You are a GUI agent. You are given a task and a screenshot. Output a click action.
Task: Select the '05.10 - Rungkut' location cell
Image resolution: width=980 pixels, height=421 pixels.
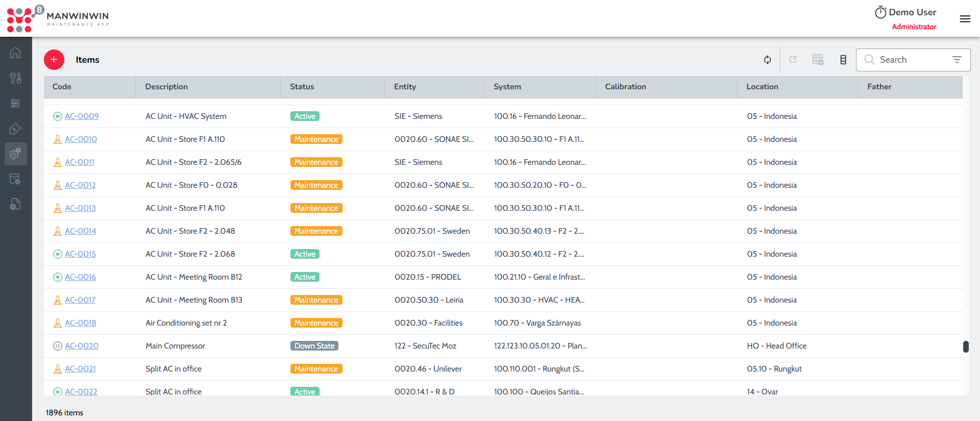(774, 369)
